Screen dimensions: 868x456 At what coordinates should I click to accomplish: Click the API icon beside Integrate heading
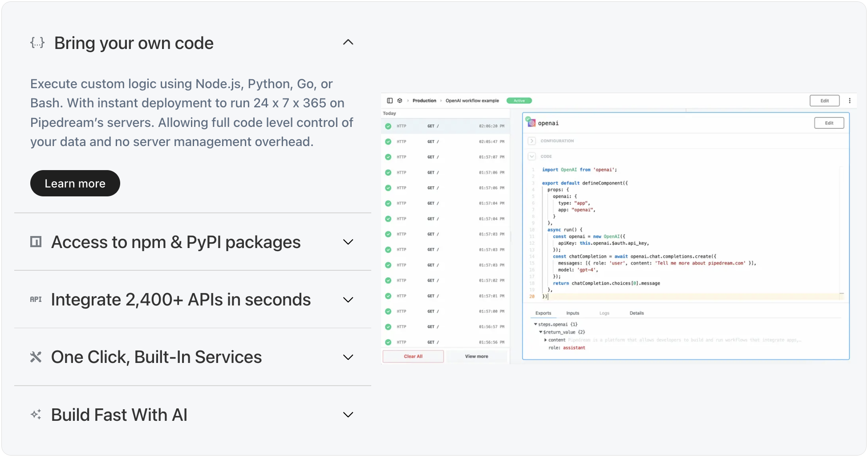coord(36,299)
